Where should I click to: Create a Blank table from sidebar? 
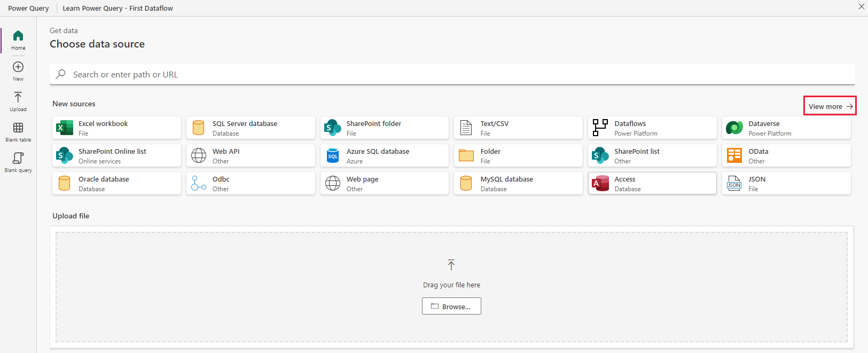tap(18, 131)
